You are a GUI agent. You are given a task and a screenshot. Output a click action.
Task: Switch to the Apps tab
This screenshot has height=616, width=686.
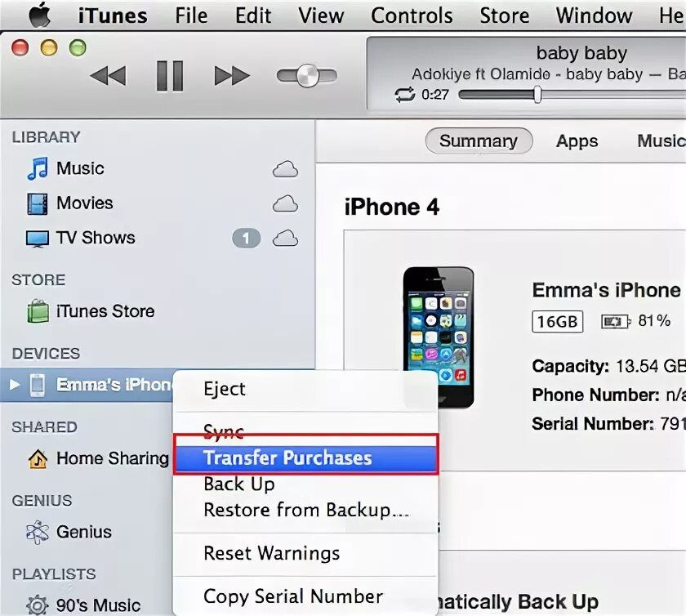(577, 141)
